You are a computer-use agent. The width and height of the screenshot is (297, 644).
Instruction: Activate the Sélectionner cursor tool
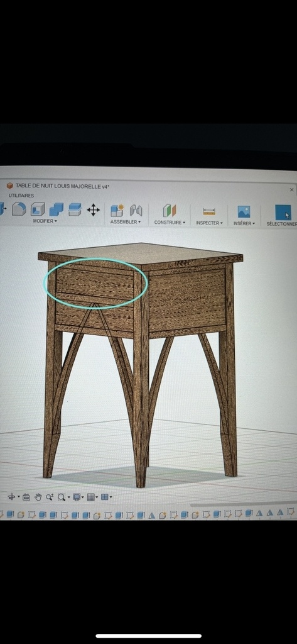(283, 213)
